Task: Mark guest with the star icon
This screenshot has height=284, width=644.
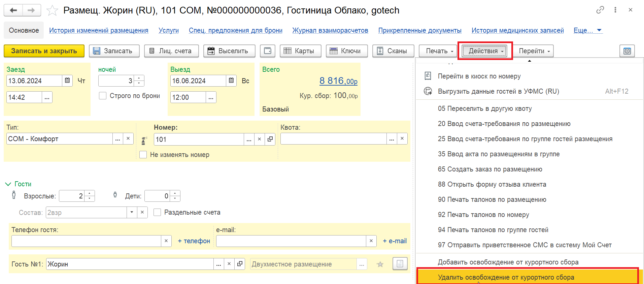Action: tap(380, 264)
